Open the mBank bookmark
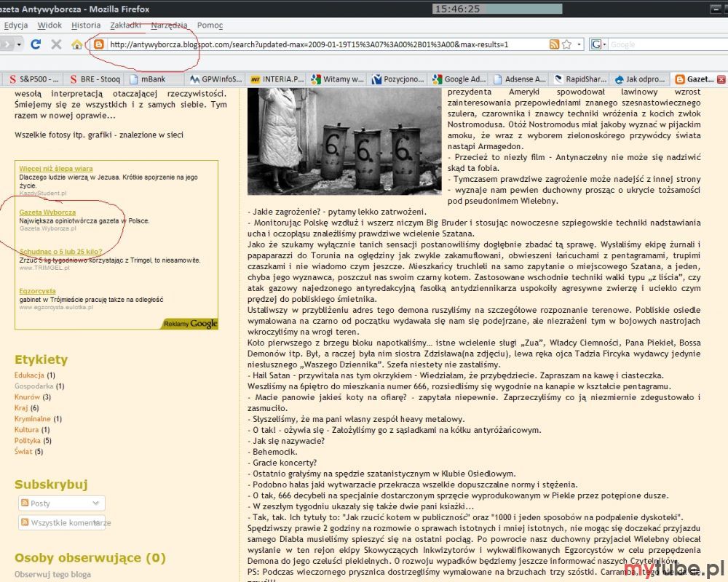 tap(148, 79)
